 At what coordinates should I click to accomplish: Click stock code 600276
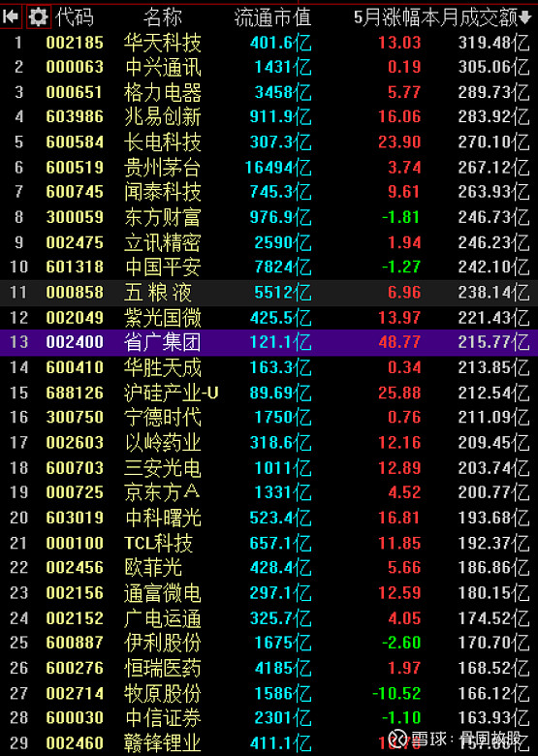coord(75,668)
